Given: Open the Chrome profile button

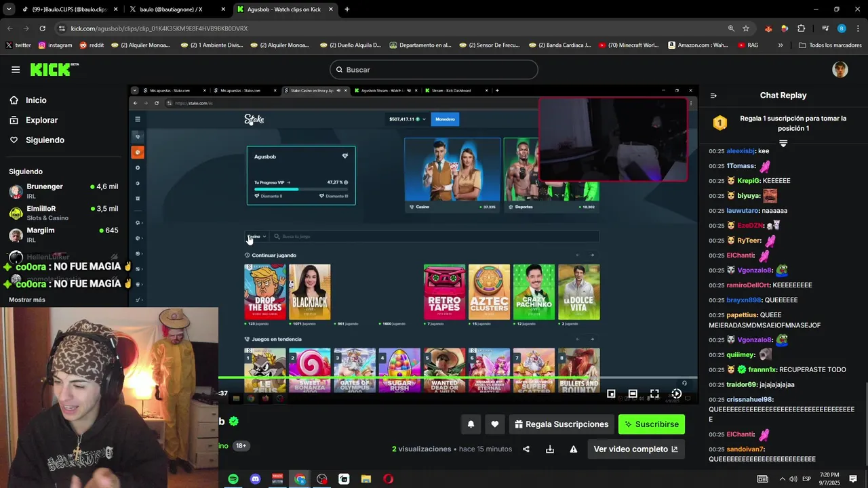Looking at the screenshot, I should click(842, 28).
